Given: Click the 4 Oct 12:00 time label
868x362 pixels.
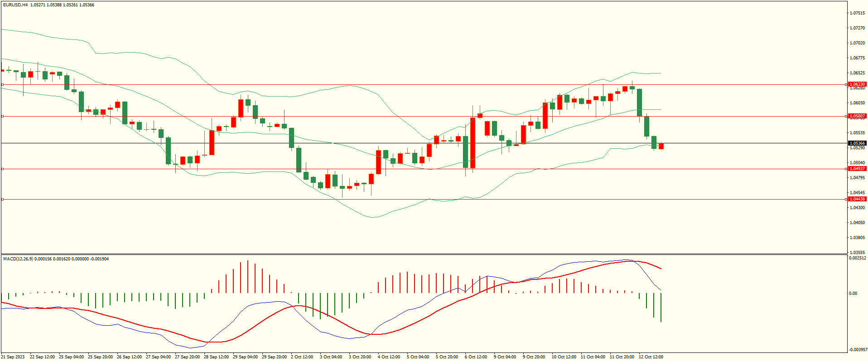Looking at the screenshot, I should coord(389,357).
